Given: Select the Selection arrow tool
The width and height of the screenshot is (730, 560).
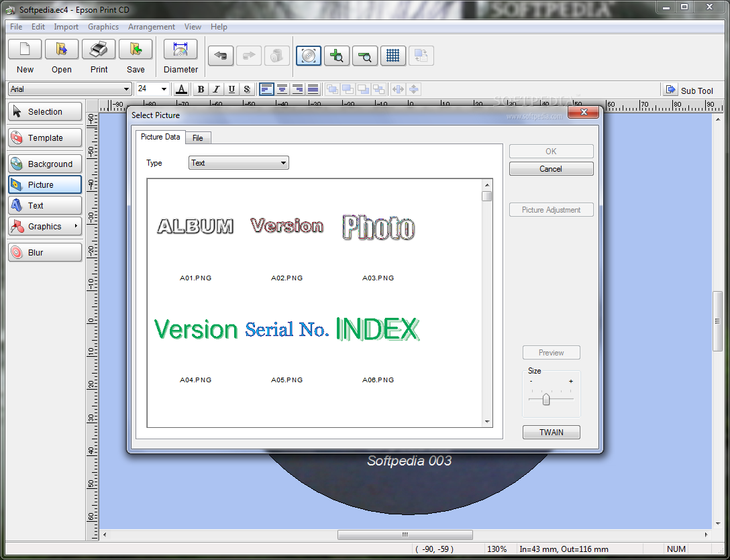Looking at the screenshot, I should (45, 112).
